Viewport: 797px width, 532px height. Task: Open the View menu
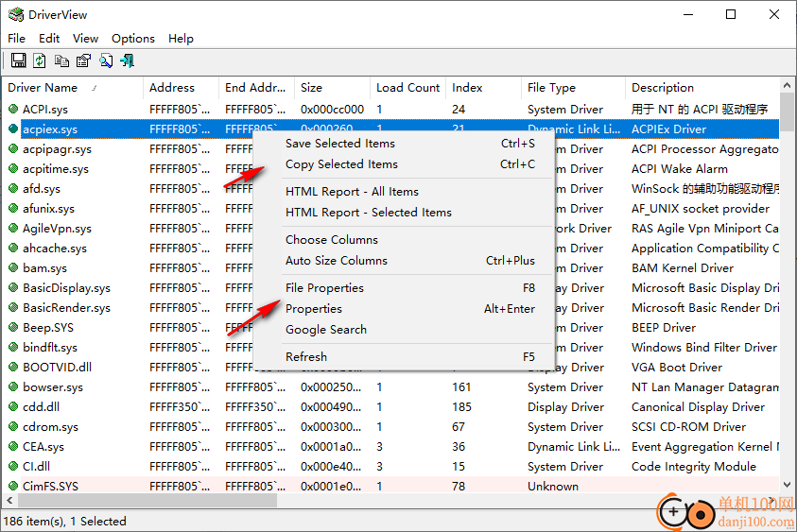coord(85,39)
